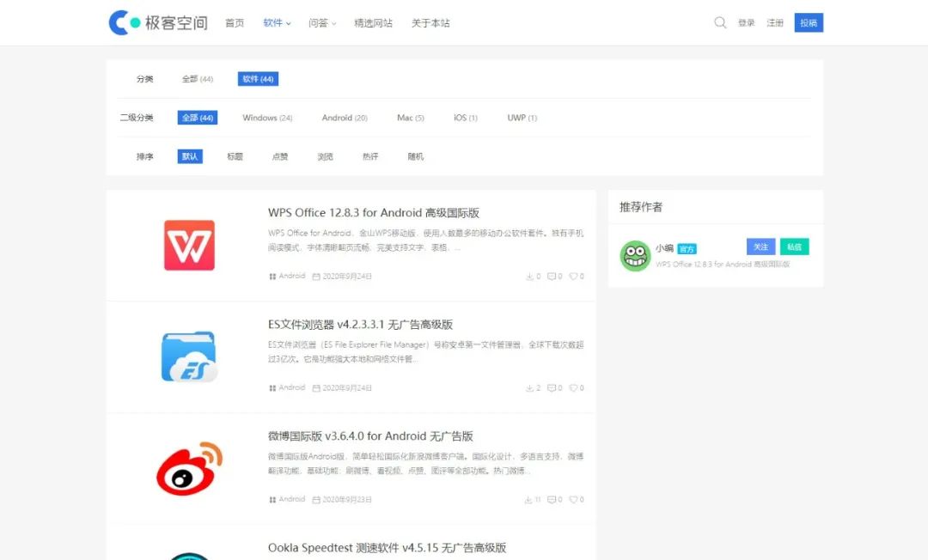This screenshot has height=560, width=928.
Task: Sort the list by 热评
Action: point(370,156)
